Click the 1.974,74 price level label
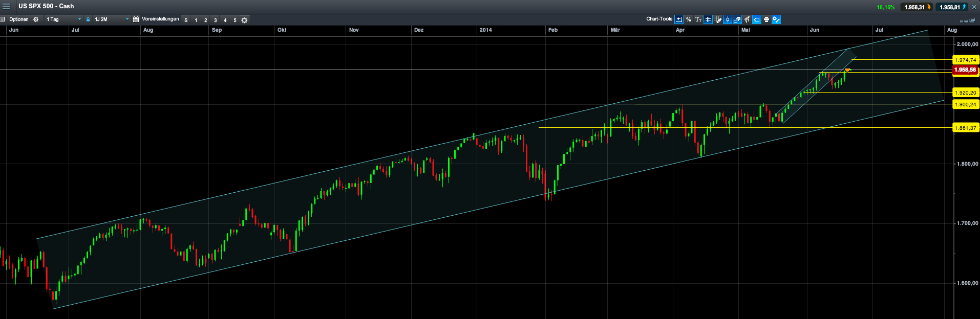Image resolution: width=980 pixels, height=319 pixels. click(965, 60)
